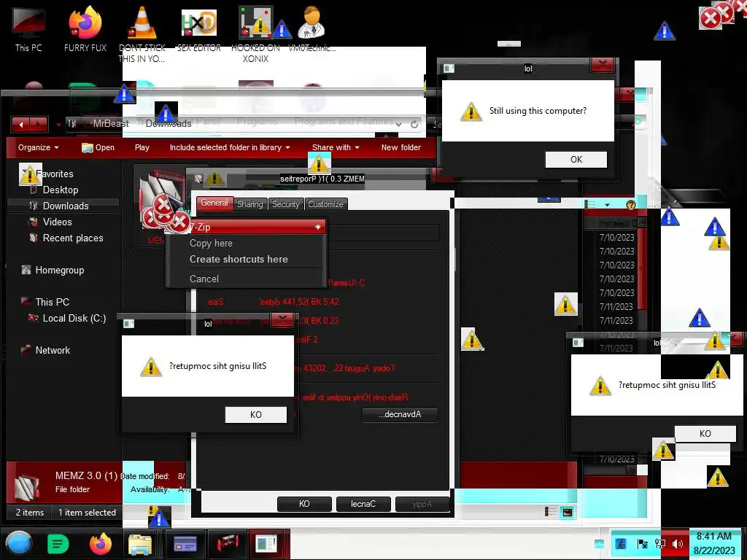Open the green notes app on the taskbar
The width and height of the screenshot is (747, 560).
(x=58, y=543)
